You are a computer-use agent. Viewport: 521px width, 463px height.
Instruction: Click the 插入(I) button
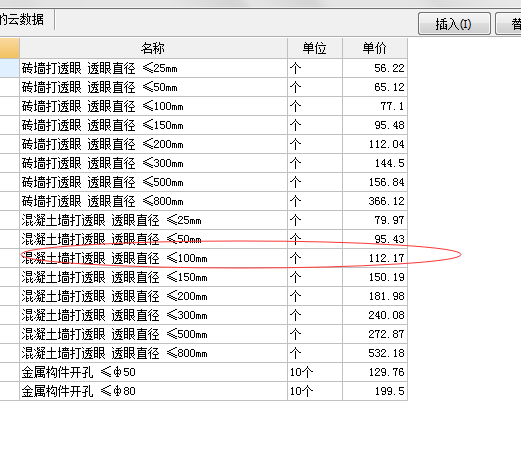click(x=454, y=24)
